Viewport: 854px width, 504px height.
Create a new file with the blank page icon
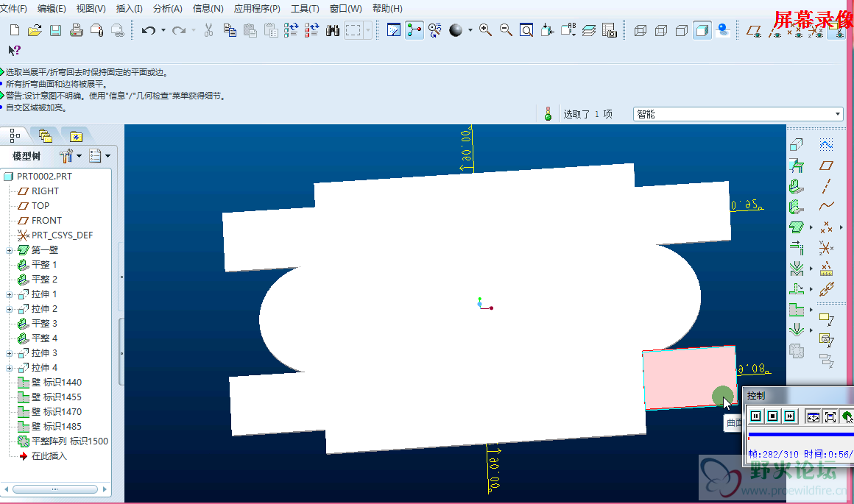(15, 30)
